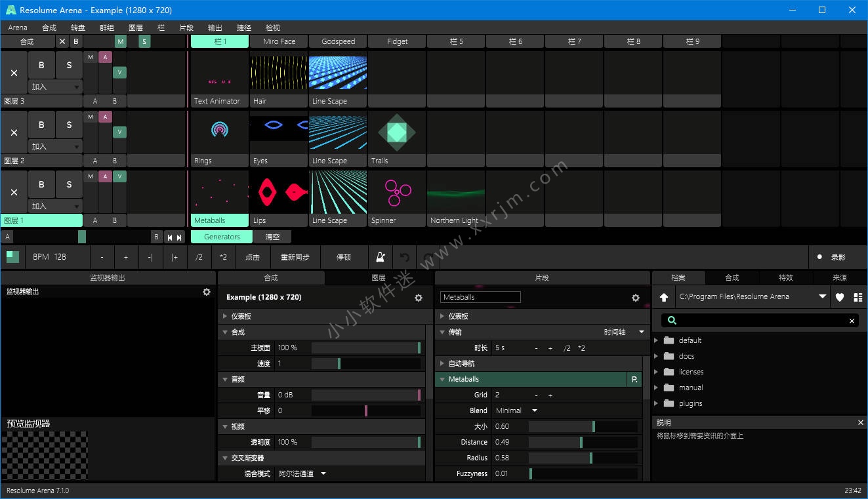Image resolution: width=868 pixels, height=499 pixels.
Task: Bypass layer 3 with B button
Action: [x=41, y=65]
